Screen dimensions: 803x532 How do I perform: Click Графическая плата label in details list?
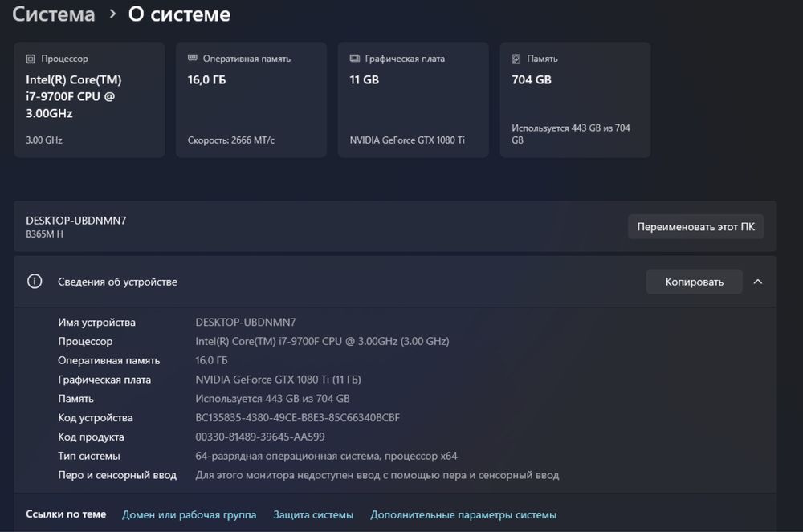coord(104,380)
